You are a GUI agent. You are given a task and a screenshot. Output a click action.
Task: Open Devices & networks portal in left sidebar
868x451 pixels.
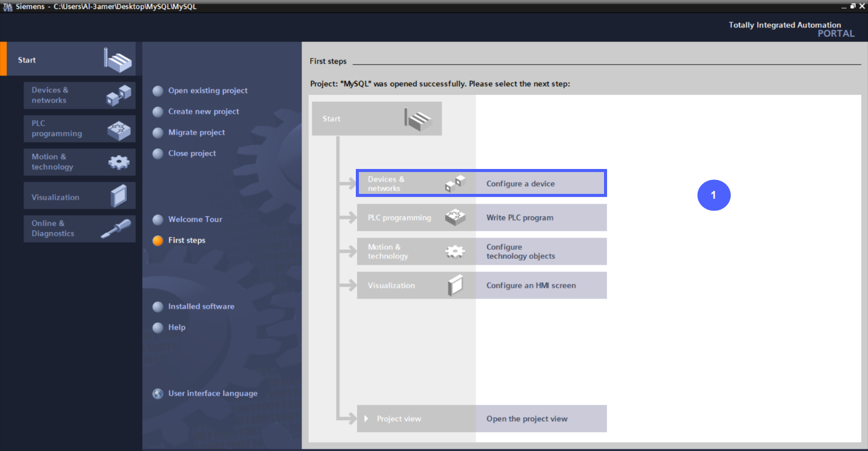[x=80, y=95]
